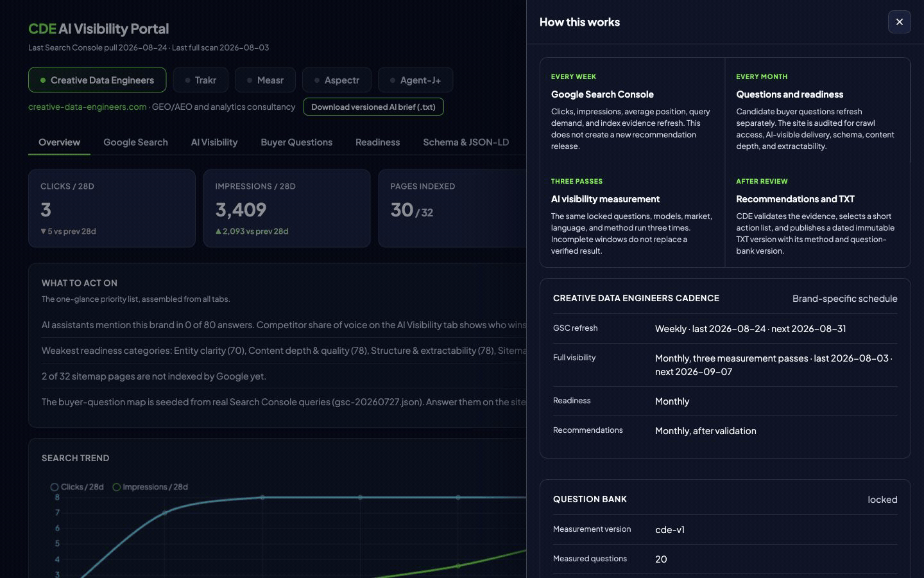Click the CDE AI Visibility Portal logo
The height and width of the screenshot is (578, 924).
(x=98, y=28)
